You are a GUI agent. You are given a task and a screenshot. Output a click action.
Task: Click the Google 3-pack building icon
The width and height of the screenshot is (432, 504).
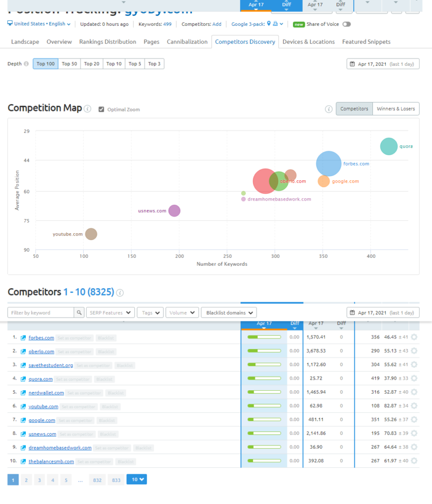[x=276, y=24]
